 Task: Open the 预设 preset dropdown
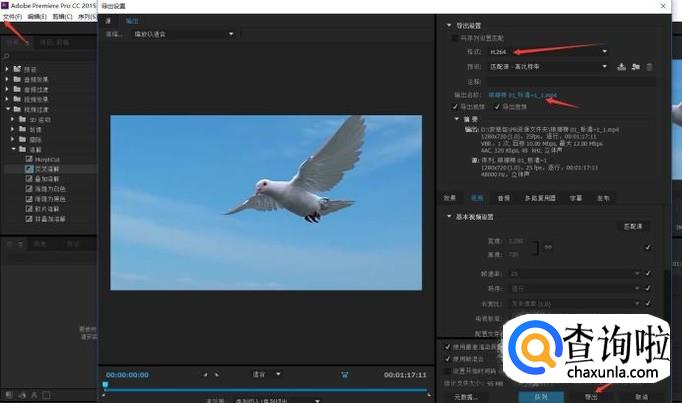point(548,67)
